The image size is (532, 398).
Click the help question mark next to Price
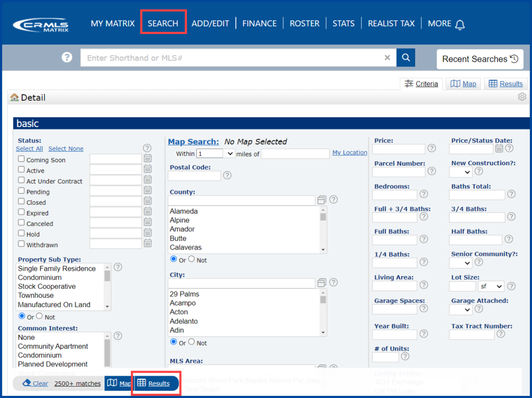pyautogui.click(x=431, y=148)
